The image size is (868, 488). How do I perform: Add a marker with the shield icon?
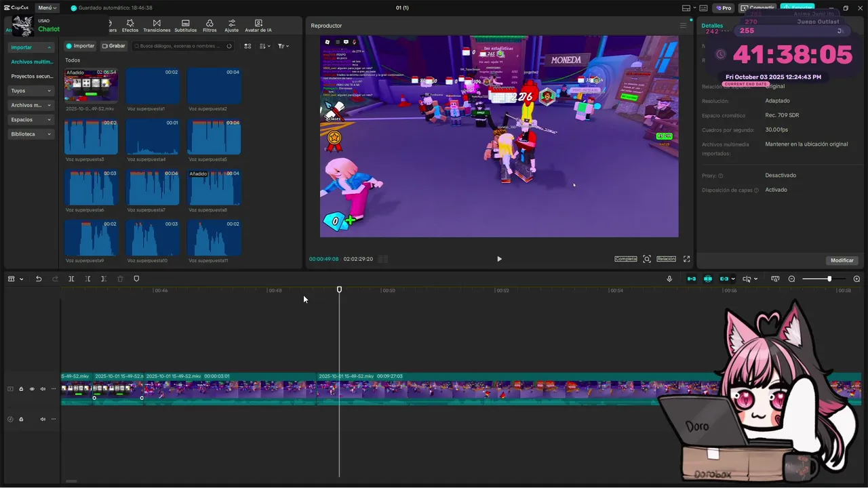136,279
